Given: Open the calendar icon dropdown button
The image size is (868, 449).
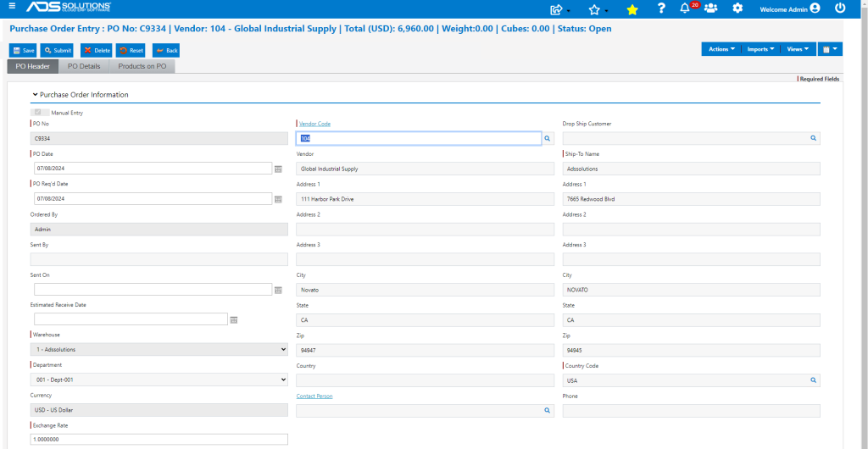Looking at the screenshot, I should (x=830, y=49).
